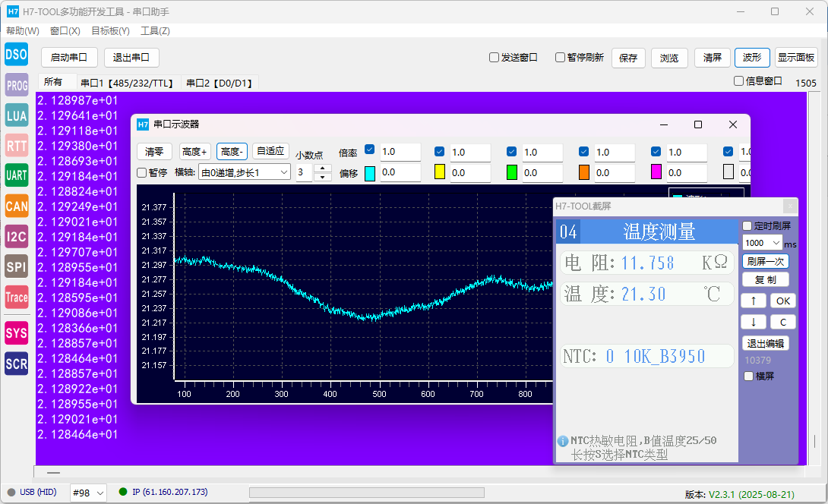
Task: Open the DSO oscilloscope panel
Action: [x=16, y=54]
